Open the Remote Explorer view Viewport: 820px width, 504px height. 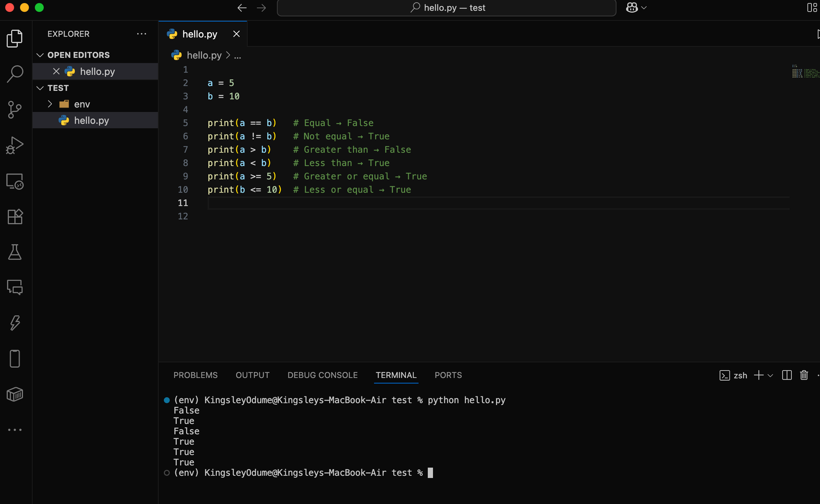coord(15,181)
